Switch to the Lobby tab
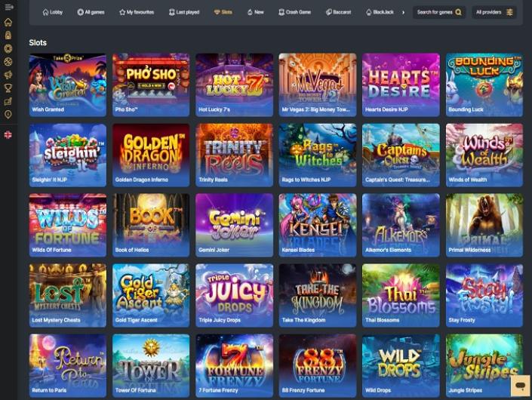This screenshot has width=532, height=400. (x=53, y=12)
